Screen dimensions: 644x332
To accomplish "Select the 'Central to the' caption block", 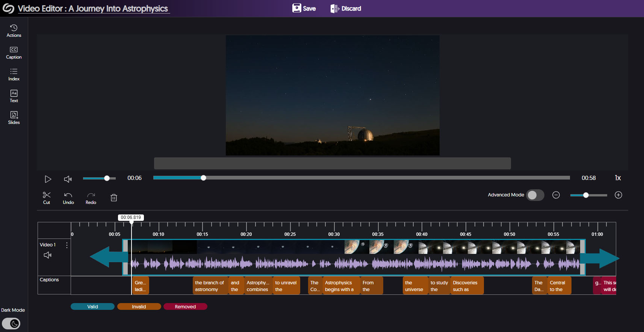I will point(559,286).
